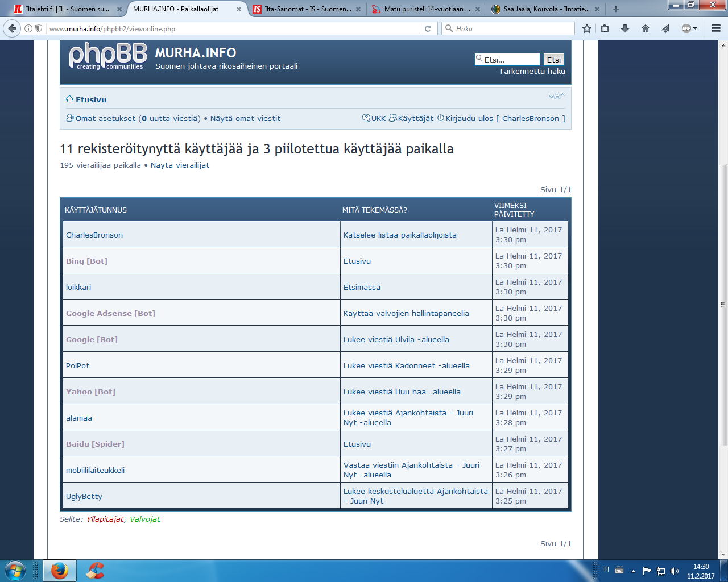Click Ylläpitäjät legend link
The width and height of the screenshot is (728, 582).
tap(105, 519)
